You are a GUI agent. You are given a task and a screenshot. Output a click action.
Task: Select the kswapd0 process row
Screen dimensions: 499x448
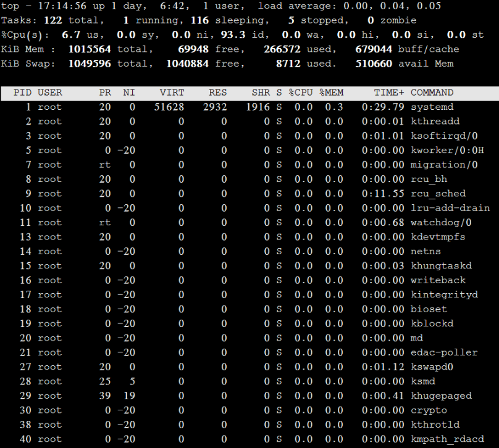pos(247,367)
